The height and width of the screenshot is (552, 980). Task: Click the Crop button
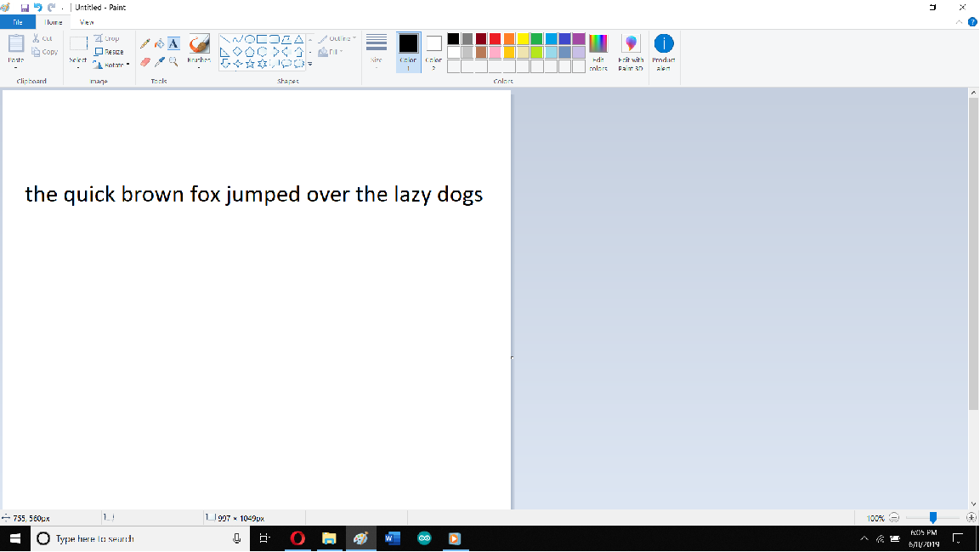(x=106, y=38)
